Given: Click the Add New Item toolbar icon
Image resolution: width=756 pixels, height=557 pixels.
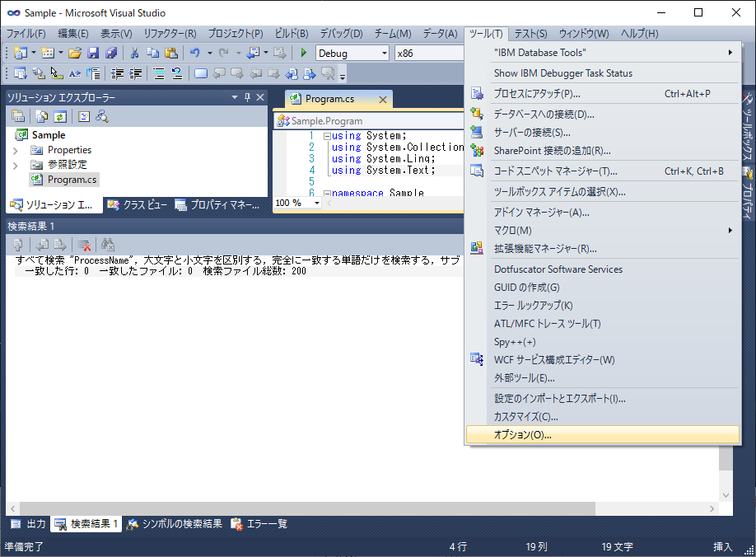Looking at the screenshot, I should coord(47,53).
